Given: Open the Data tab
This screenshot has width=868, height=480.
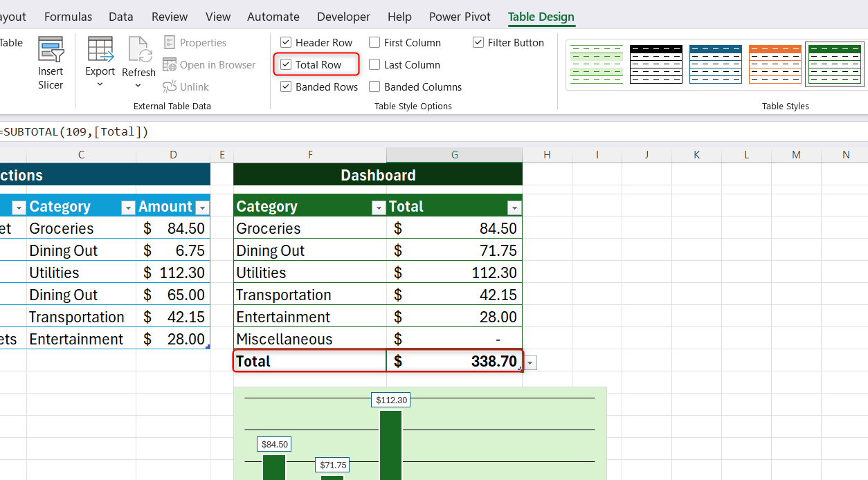Looking at the screenshot, I should pyautogui.click(x=121, y=17).
